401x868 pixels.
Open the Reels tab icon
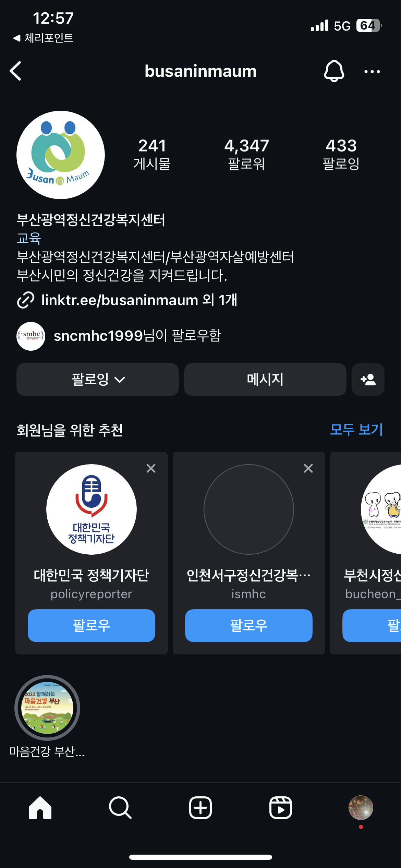click(281, 808)
